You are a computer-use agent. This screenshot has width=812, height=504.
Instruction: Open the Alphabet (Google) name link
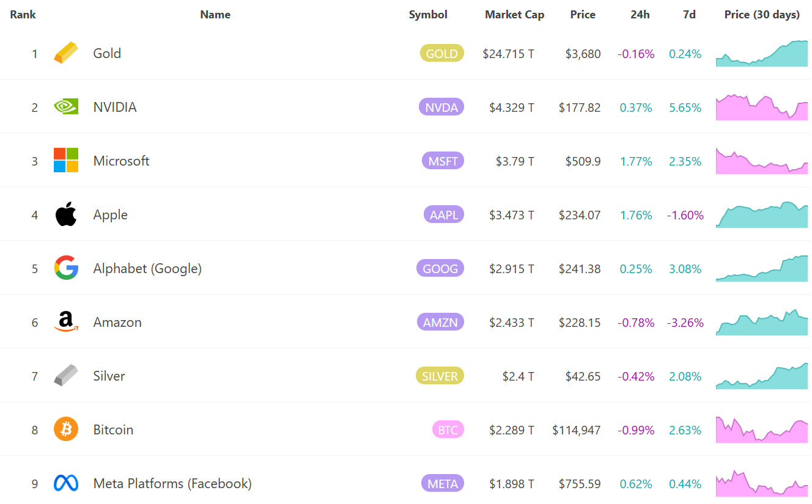(147, 268)
